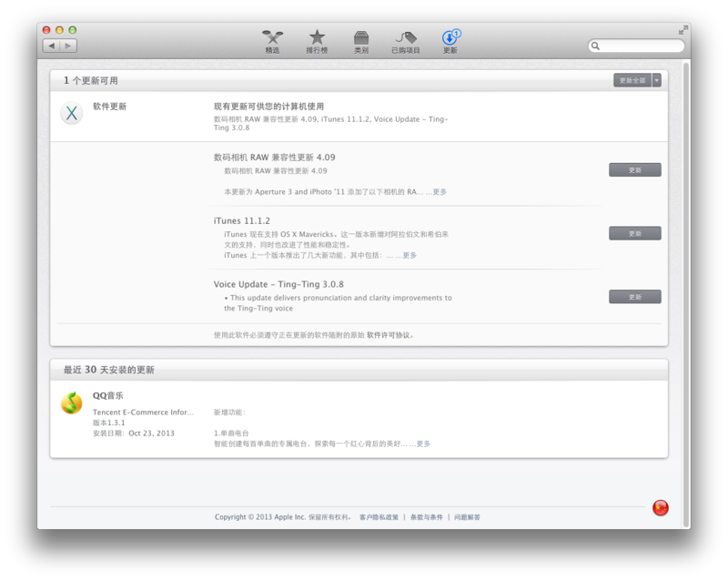Click the China flag region icon

click(x=661, y=507)
